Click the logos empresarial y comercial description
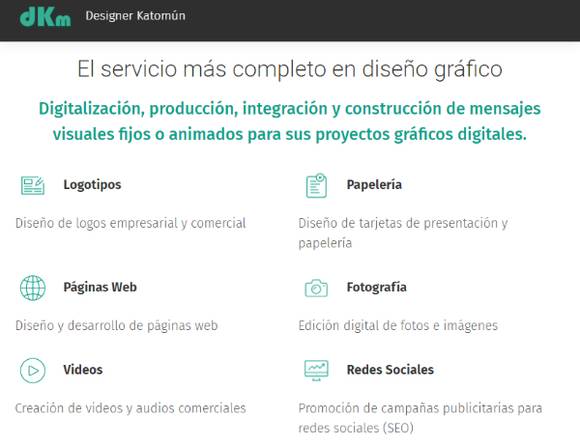Viewport: 580px width, 440px height. [130, 223]
